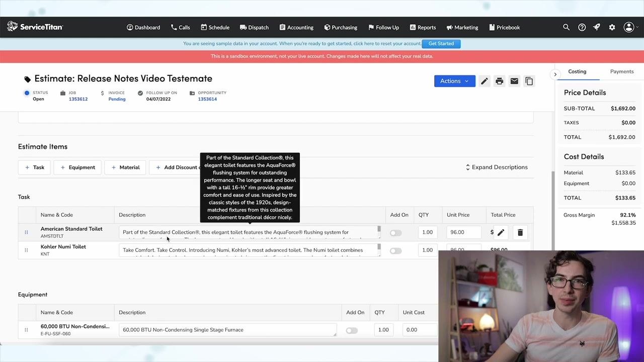The height and width of the screenshot is (362, 644).
Task: Open the Actions dropdown button
Action: coord(455,81)
